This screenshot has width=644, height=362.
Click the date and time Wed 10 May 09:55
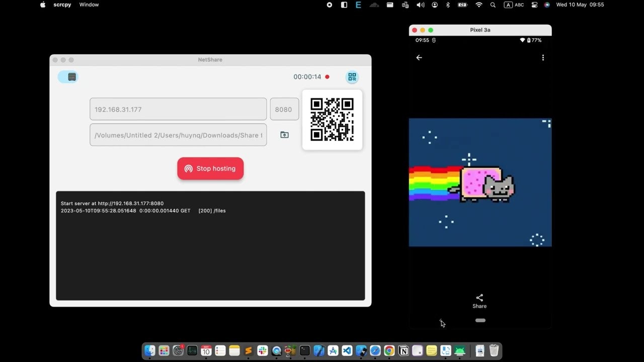click(580, 5)
